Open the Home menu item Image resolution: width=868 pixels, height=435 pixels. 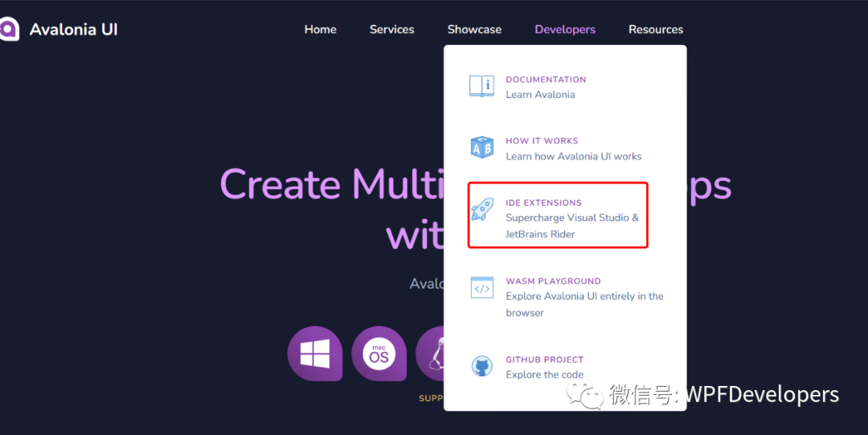click(x=321, y=30)
